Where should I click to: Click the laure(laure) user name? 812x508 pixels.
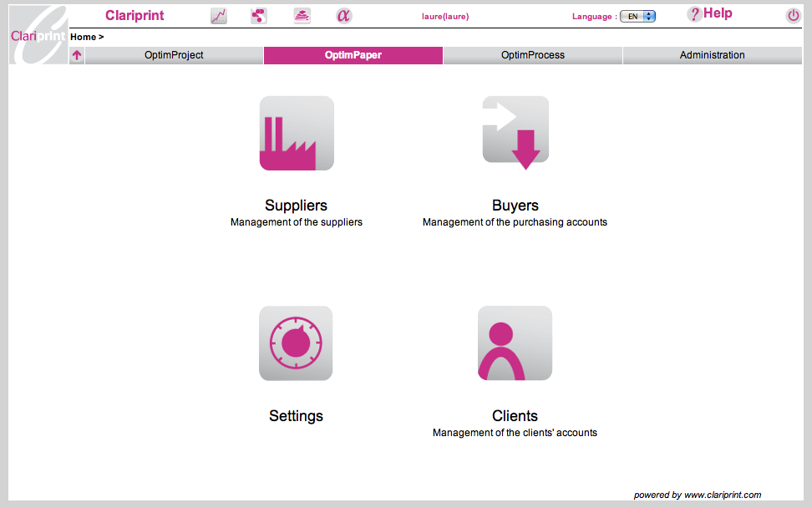[x=445, y=17]
